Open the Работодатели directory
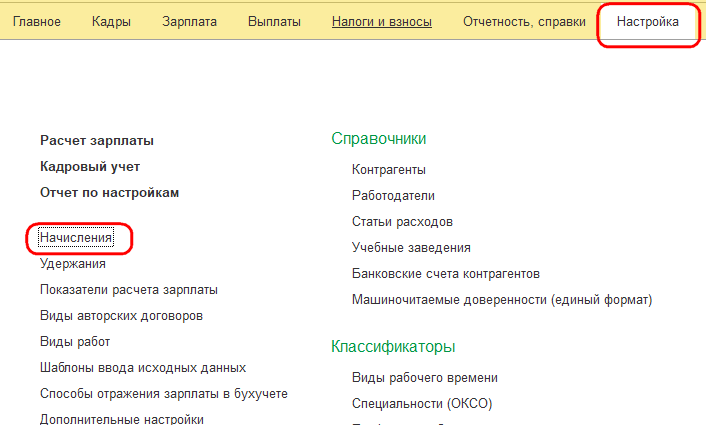 point(394,196)
